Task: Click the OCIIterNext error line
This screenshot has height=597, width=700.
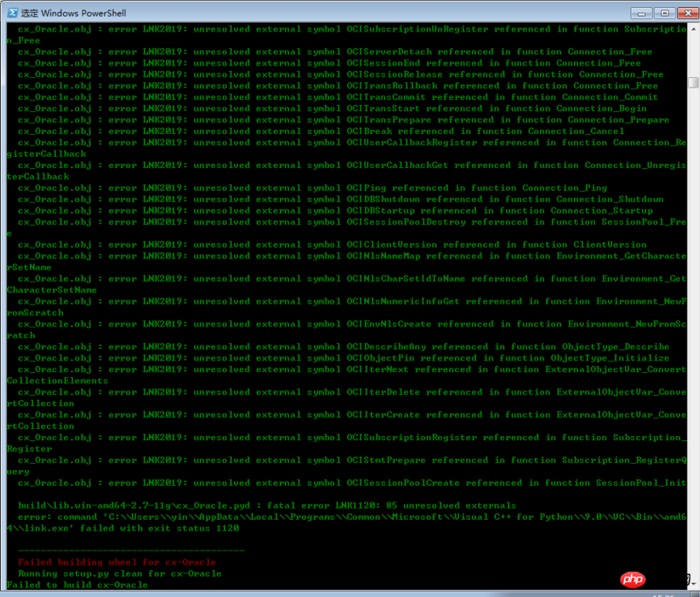Action: click(x=346, y=375)
